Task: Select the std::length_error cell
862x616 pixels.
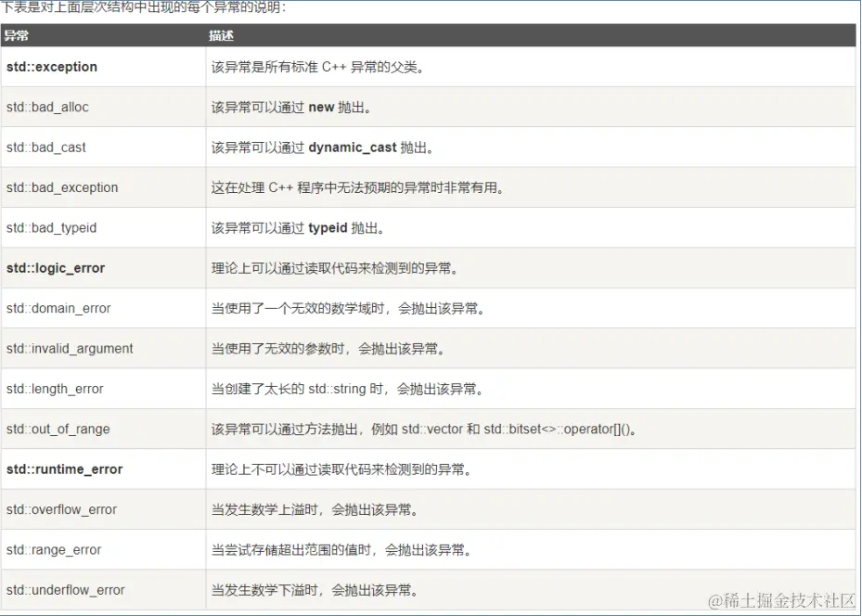Action: pyautogui.click(x=55, y=389)
